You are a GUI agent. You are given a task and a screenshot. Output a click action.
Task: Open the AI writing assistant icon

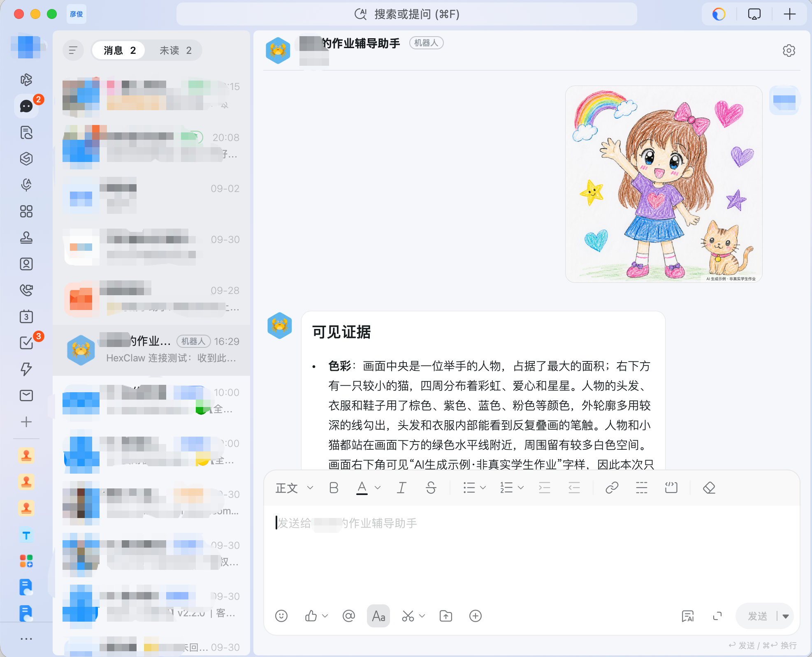point(688,616)
